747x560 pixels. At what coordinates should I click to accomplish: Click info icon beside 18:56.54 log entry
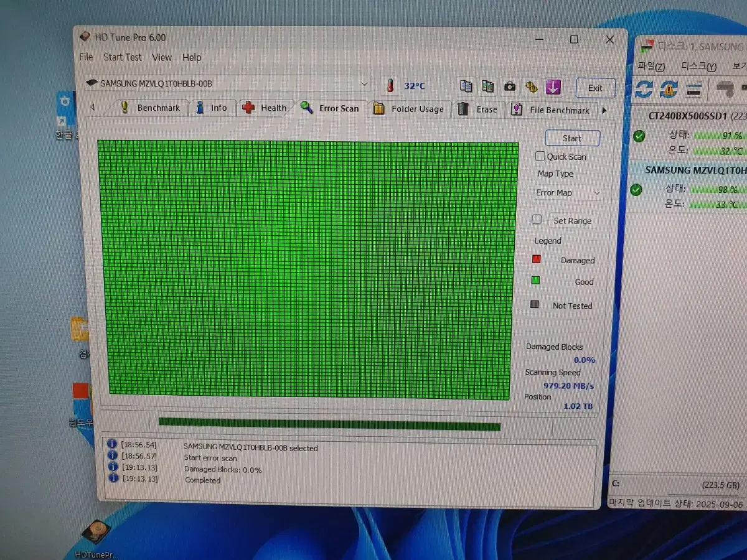[x=112, y=444]
